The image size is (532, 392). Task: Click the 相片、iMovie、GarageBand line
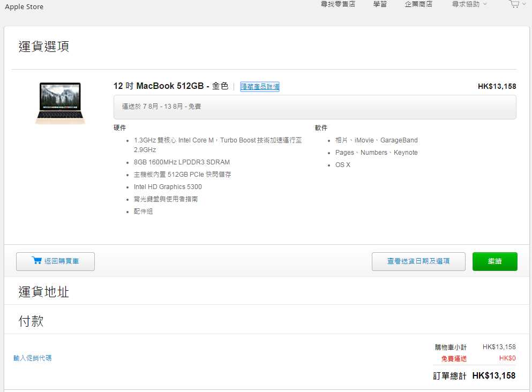click(x=376, y=140)
